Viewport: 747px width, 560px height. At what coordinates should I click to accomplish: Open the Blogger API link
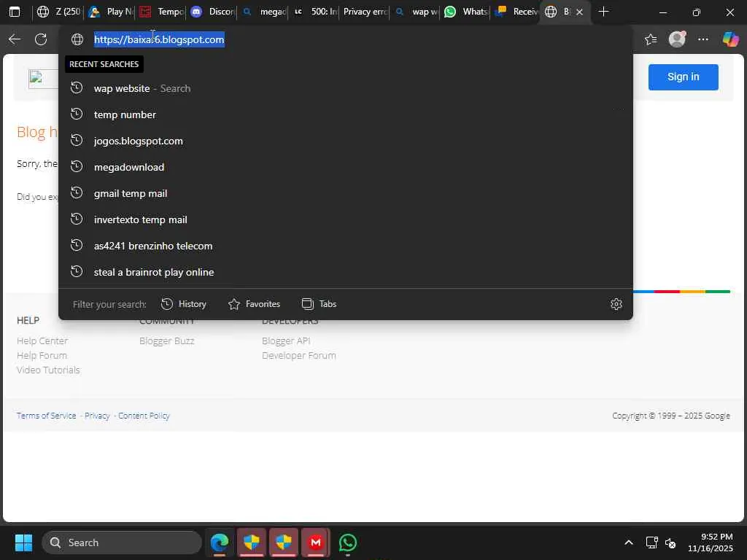(x=286, y=341)
